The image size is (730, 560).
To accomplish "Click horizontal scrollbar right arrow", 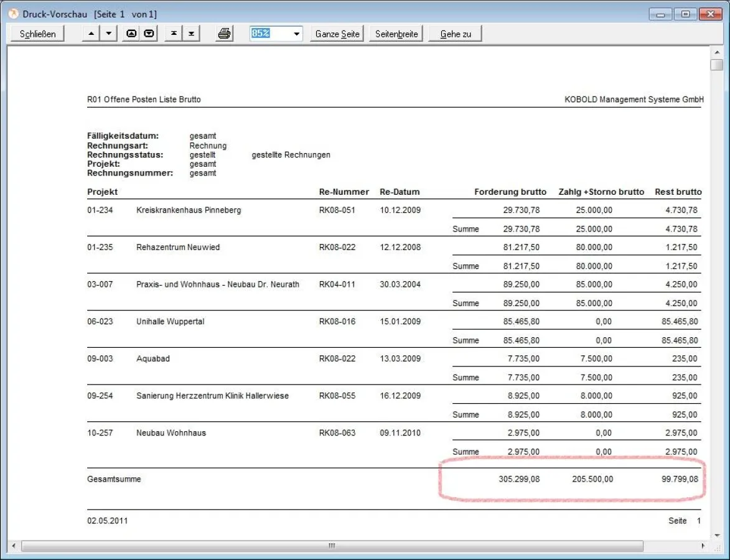I will pos(703,546).
